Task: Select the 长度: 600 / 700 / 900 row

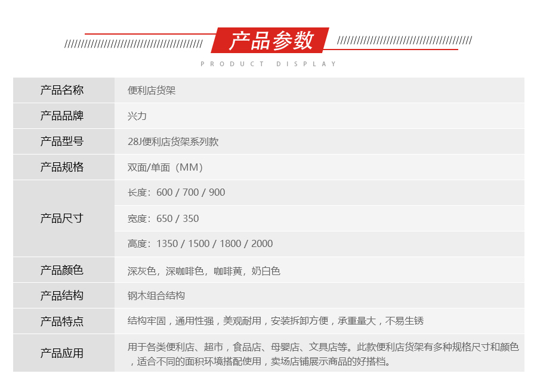Action: (x=320, y=193)
